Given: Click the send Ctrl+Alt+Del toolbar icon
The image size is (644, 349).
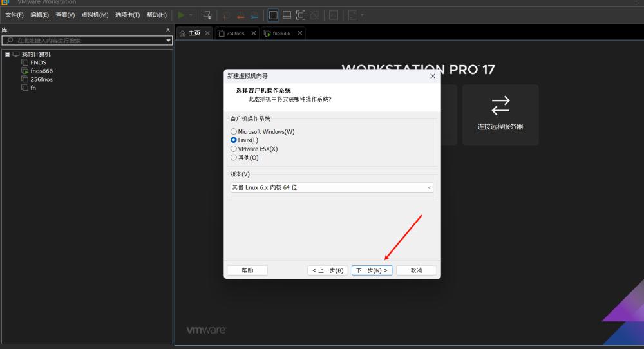Looking at the screenshot, I should pos(207,15).
